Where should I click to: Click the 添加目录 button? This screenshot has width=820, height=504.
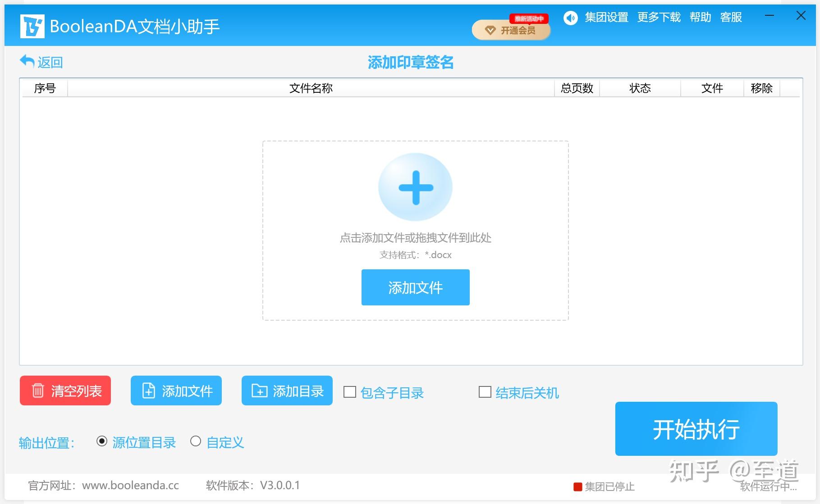[287, 390]
